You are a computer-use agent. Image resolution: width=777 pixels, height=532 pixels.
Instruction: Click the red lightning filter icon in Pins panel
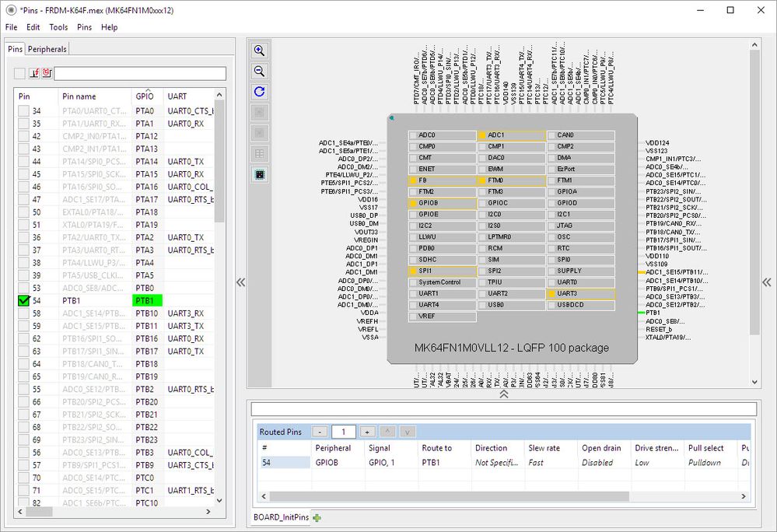point(33,73)
